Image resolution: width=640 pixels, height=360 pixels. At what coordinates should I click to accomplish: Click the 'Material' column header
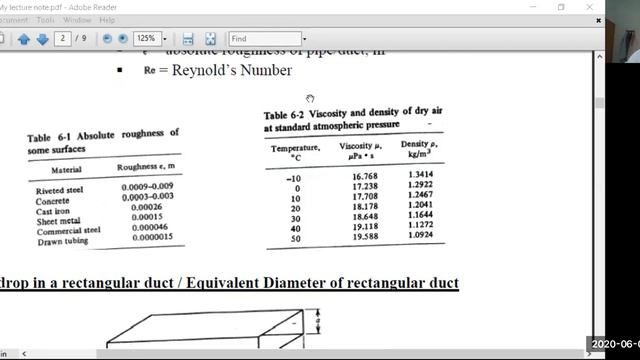click(66, 170)
